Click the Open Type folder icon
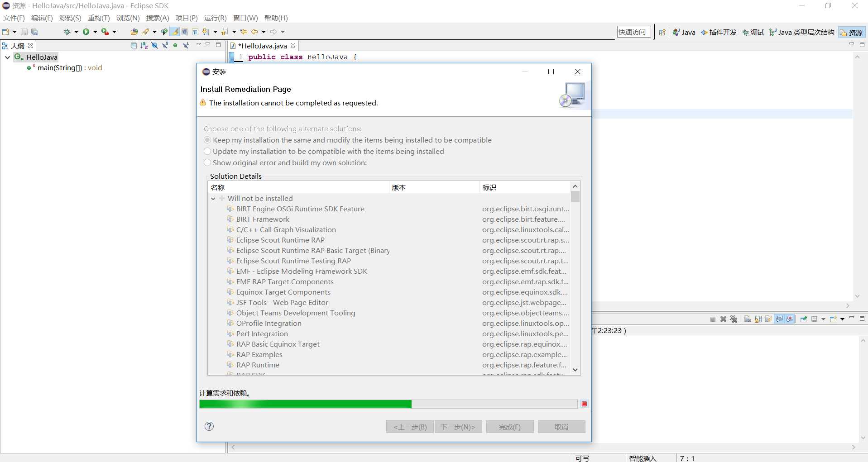Screen dimensions: 868x462 (134, 32)
